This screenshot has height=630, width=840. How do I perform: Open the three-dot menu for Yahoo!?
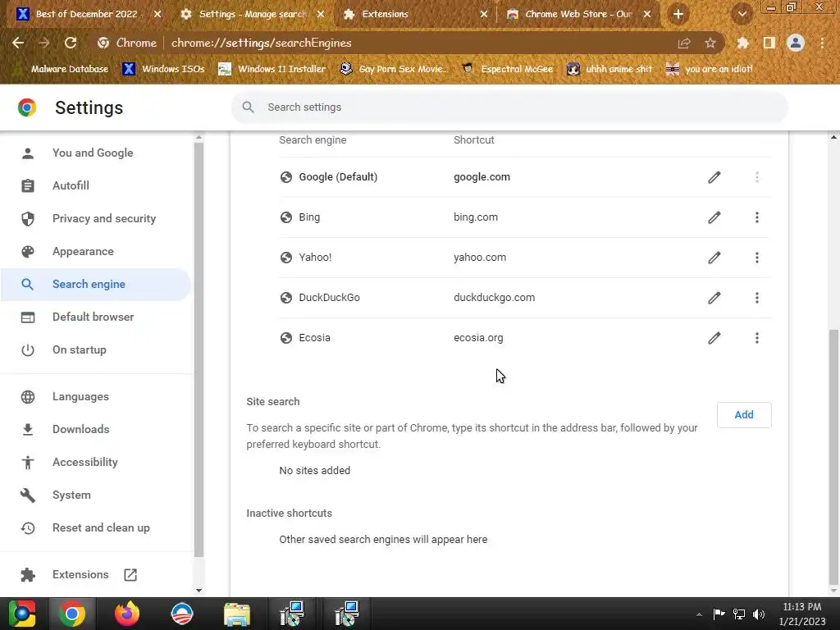[756, 258]
